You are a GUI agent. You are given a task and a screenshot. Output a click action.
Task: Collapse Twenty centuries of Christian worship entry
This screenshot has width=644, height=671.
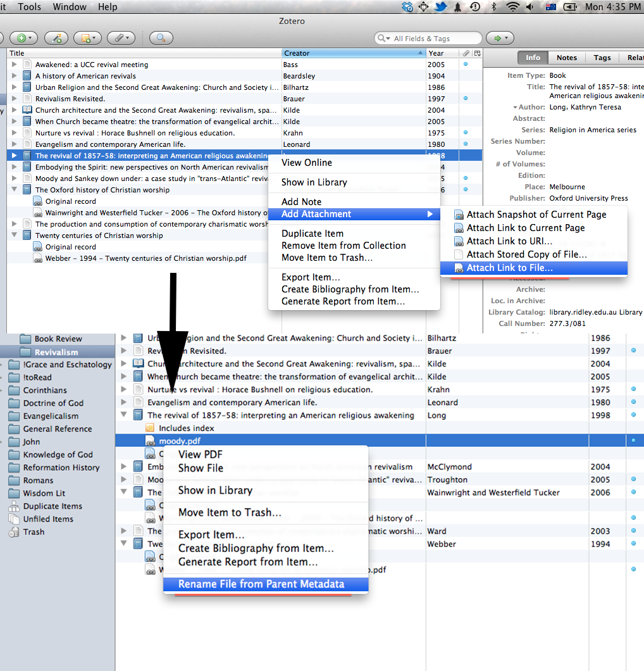[15, 235]
